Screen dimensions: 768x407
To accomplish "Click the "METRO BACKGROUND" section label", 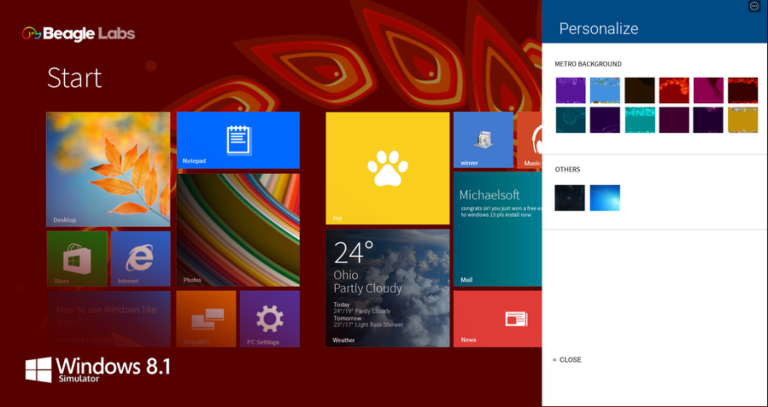I will click(588, 64).
